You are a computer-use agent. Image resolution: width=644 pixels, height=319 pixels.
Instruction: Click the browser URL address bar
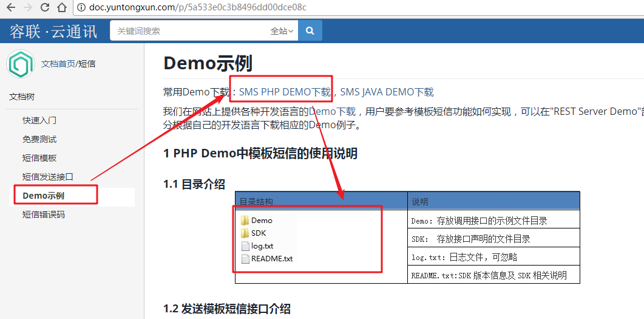(303, 8)
